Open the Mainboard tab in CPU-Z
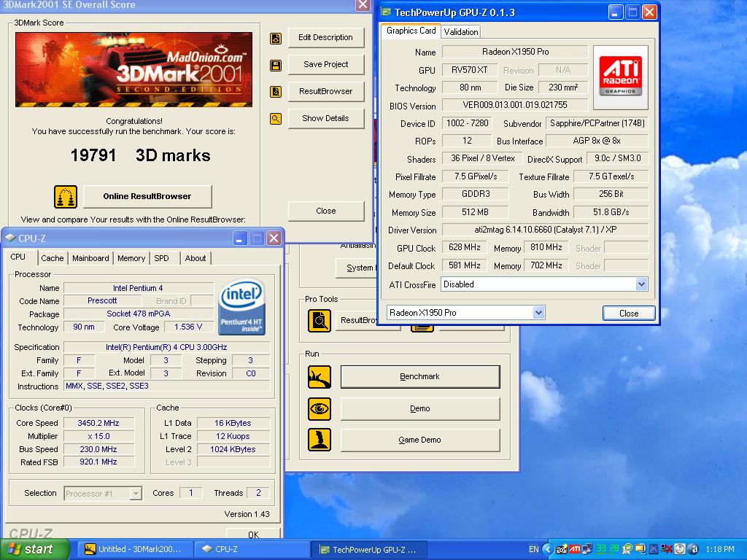 90,258
